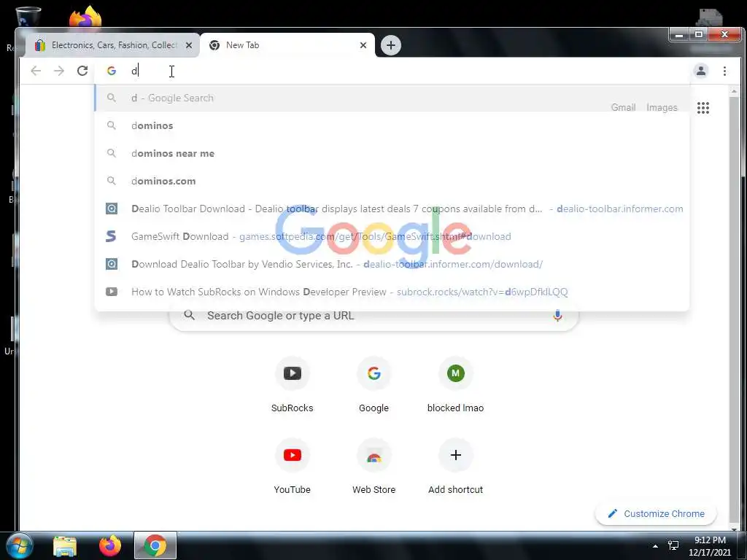Open the 'blocked lmao' shortcut
Image resolution: width=747 pixels, height=560 pixels.
point(455,385)
